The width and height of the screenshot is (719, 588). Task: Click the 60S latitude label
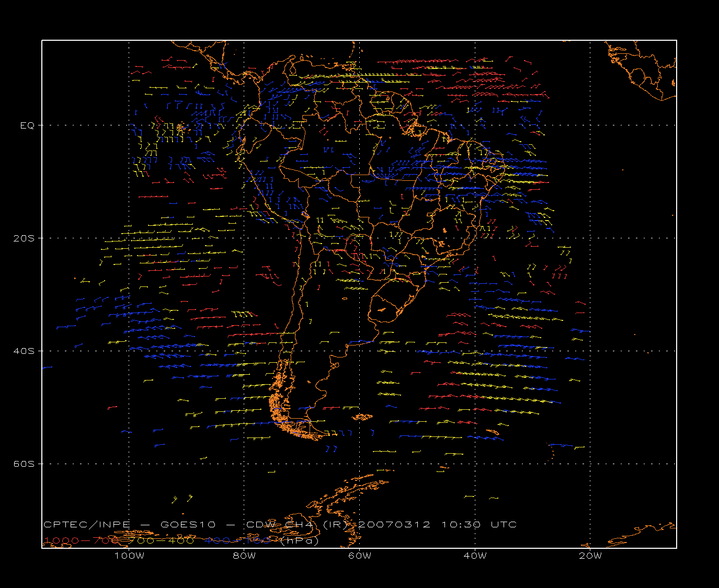24,464
